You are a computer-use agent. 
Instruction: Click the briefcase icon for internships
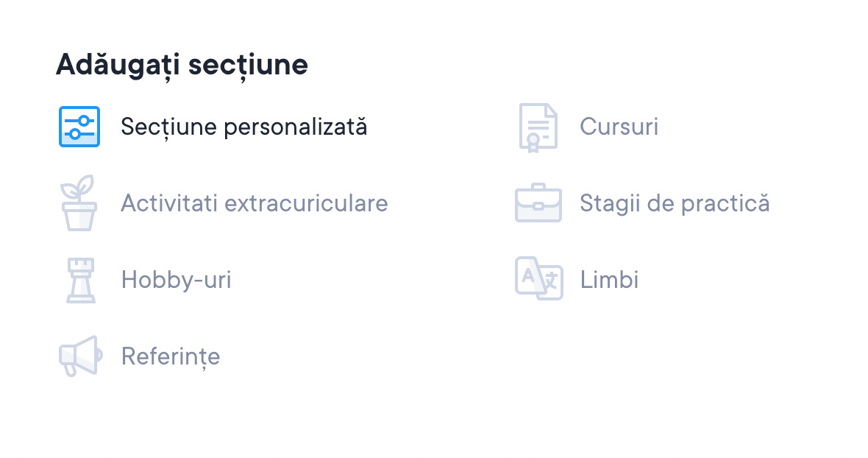click(x=538, y=203)
